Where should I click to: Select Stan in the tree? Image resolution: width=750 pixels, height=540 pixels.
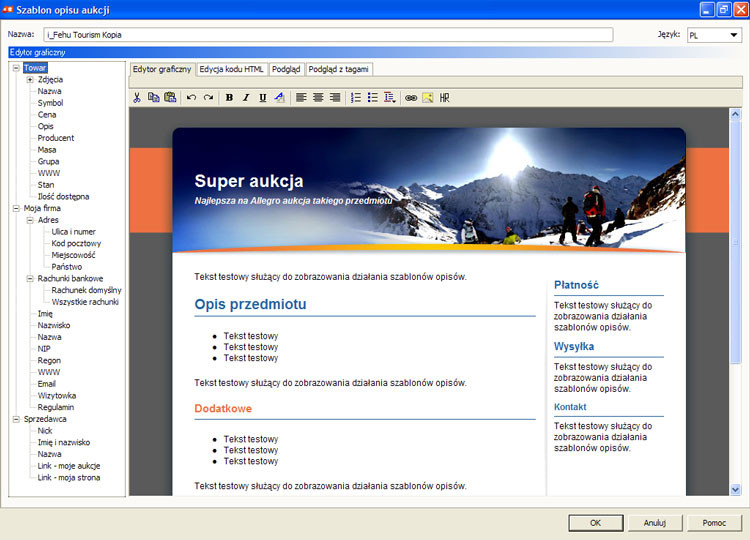click(46, 185)
